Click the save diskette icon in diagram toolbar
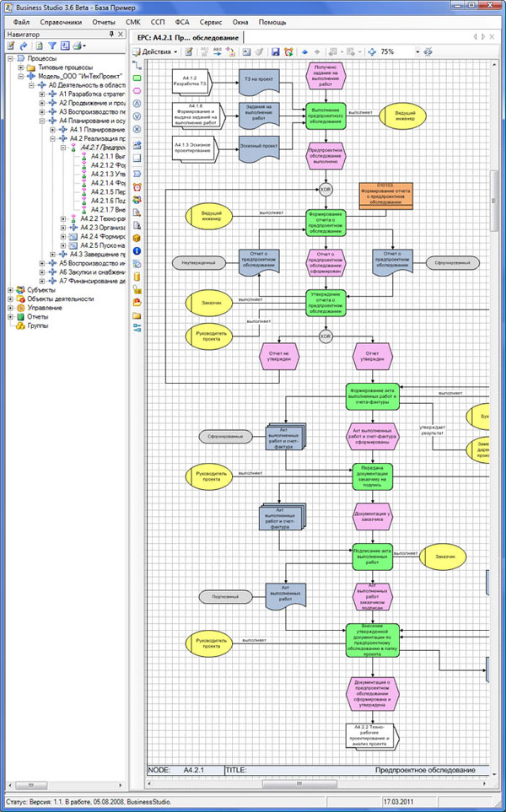This screenshot has width=506, height=812. tap(275, 52)
